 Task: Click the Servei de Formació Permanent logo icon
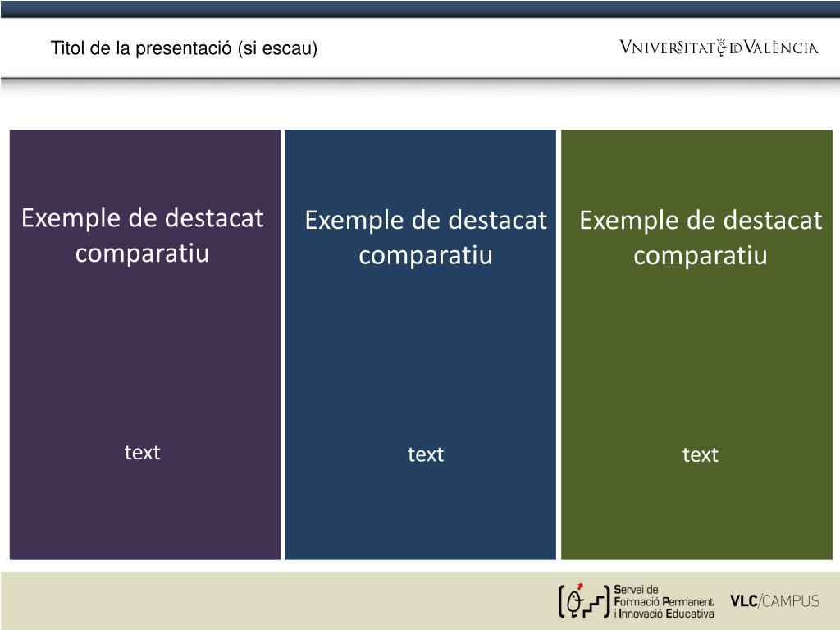tap(584, 601)
